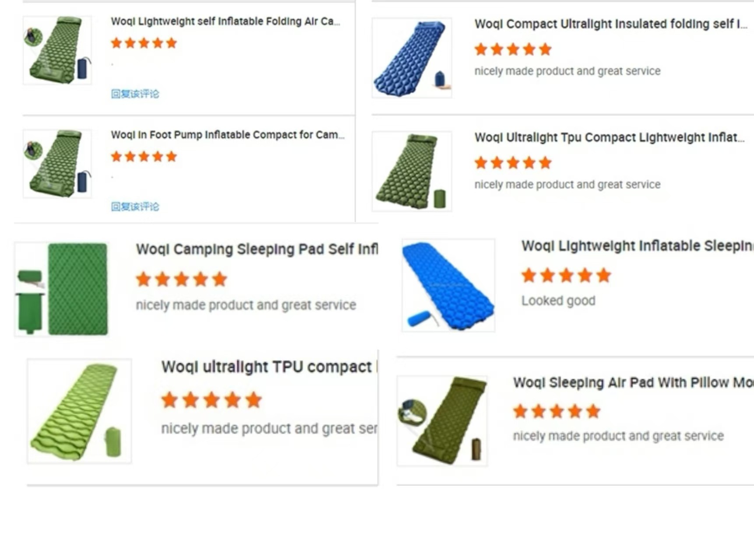Open the green Lightweight self Inflatable Folding Air thumbnail

click(57, 50)
